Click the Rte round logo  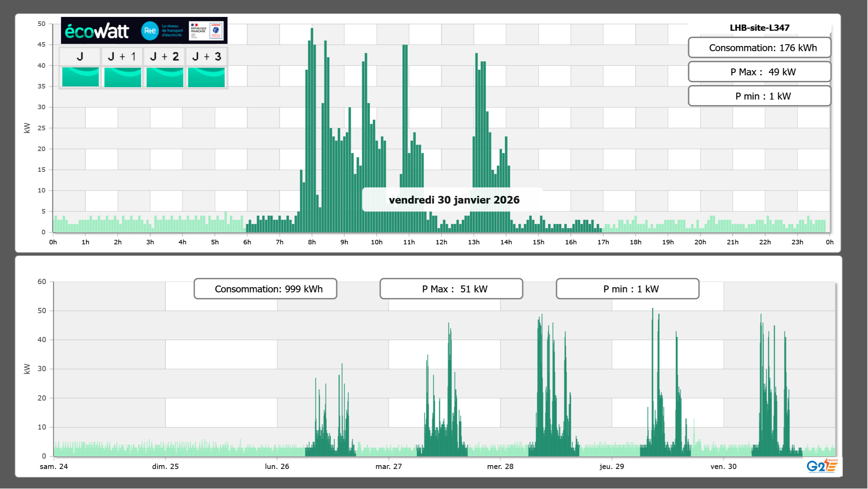150,31
